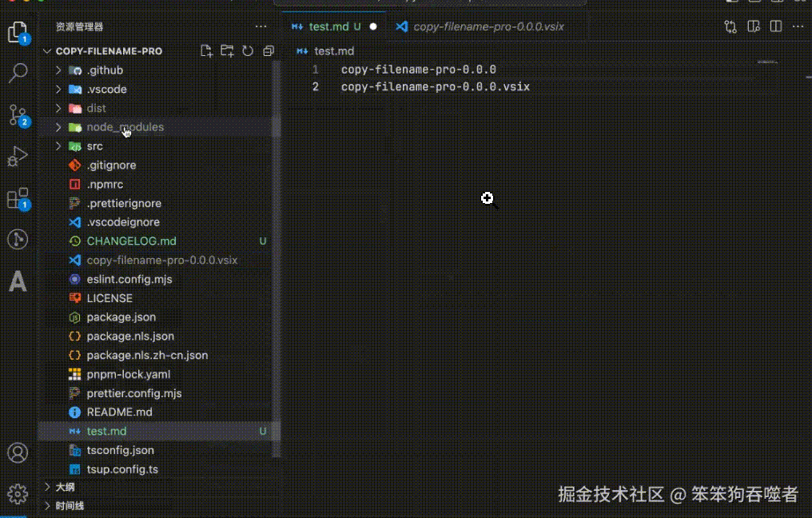The width and height of the screenshot is (812, 518).
Task: Open eslint.config.mjs in the explorer
Action: point(160,279)
